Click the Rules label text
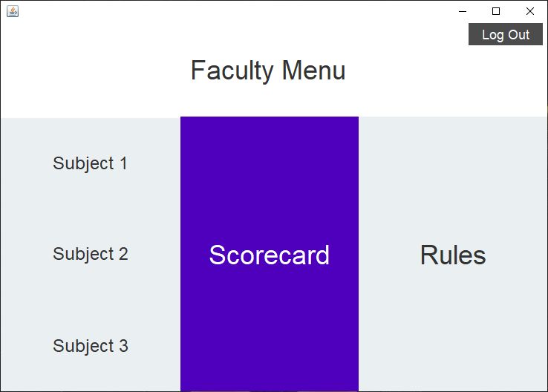Image resolution: width=548 pixels, height=392 pixels. coord(453,255)
